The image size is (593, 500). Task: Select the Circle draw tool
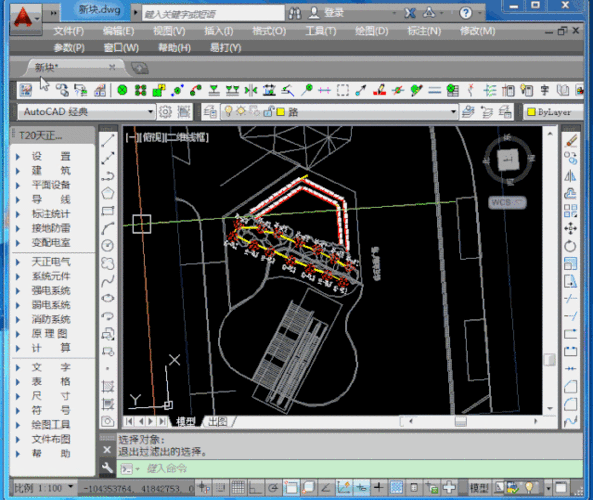108,245
